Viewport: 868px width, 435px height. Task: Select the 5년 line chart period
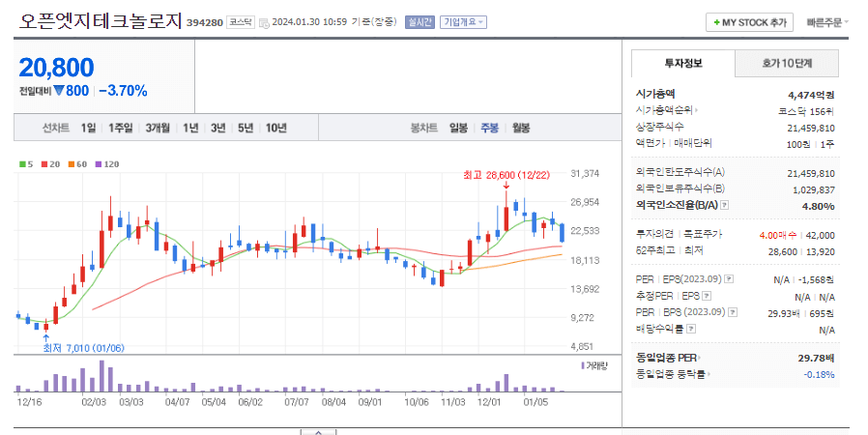point(246,128)
